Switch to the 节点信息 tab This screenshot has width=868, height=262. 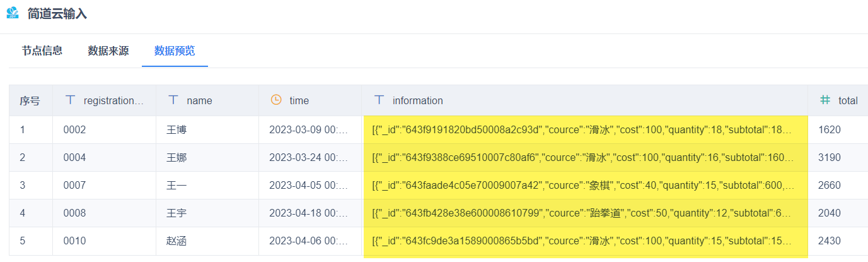(42, 51)
